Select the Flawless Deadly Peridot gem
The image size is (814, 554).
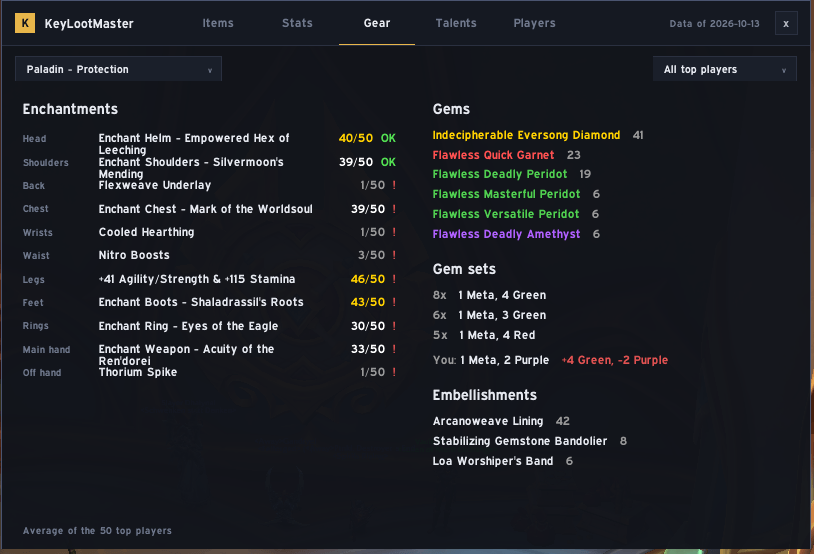click(500, 174)
